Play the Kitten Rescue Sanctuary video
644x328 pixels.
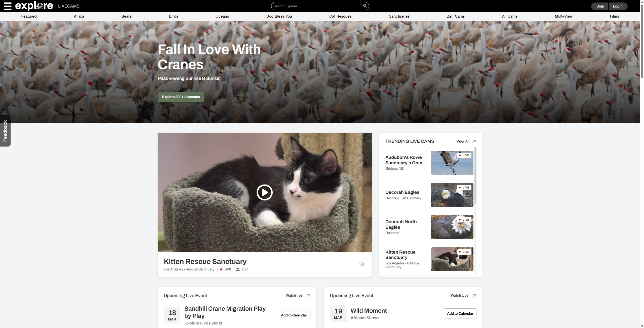tap(264, 193)
